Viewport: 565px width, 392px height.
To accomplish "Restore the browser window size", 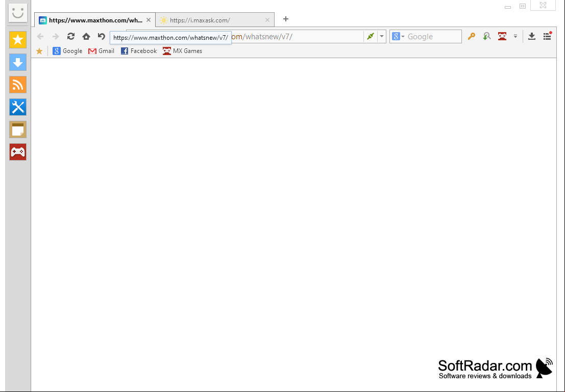I will click(x=523, y=6).
